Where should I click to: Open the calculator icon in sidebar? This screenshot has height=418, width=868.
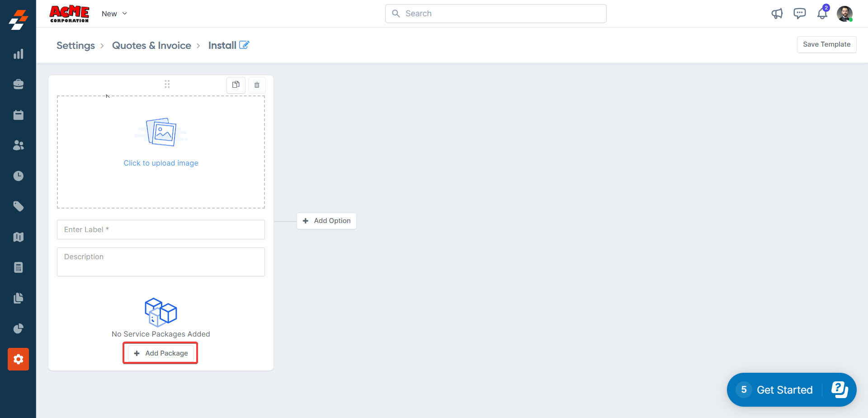click(18, 267)
